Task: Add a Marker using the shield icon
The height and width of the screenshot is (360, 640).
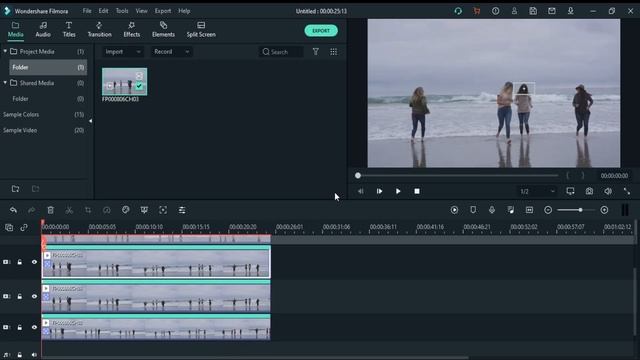Action: [473, 210]
